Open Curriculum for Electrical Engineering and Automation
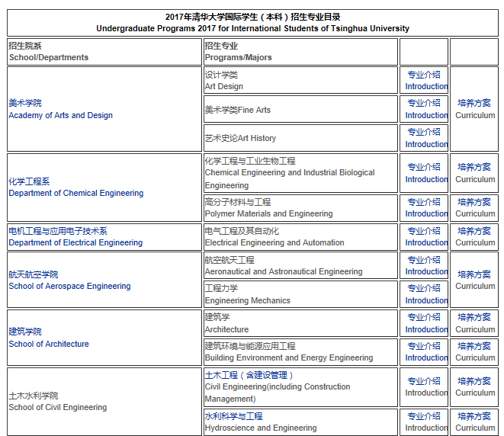The width and height of the screenshot is (504, 436). point(474,237)
